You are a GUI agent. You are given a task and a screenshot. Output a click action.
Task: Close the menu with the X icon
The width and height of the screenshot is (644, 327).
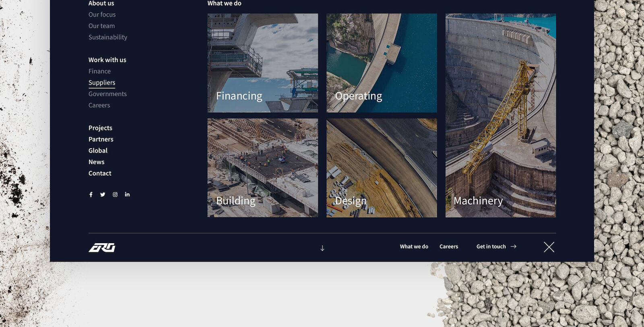[549, 247]
